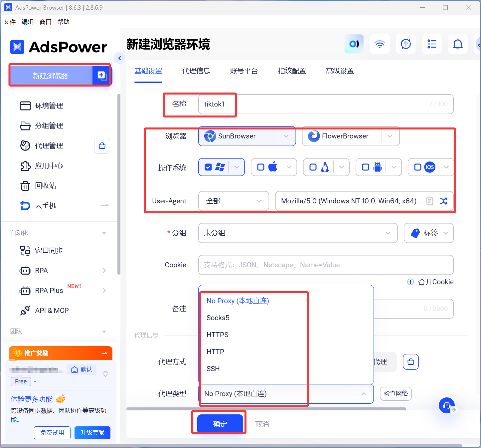Click the 分组管理 folder icon

pos(25,126)
